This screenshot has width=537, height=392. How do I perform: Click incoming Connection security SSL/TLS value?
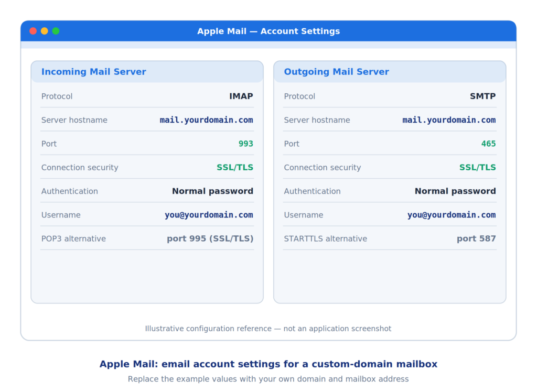coord(235,167)
